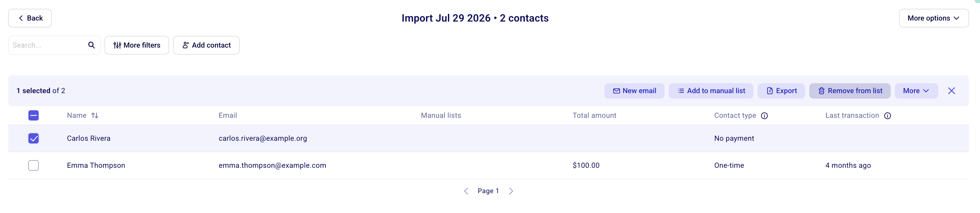The height and width of the screenshot is (213, 980).
Task: Click Add to manual list
Action: pos(711,91)
